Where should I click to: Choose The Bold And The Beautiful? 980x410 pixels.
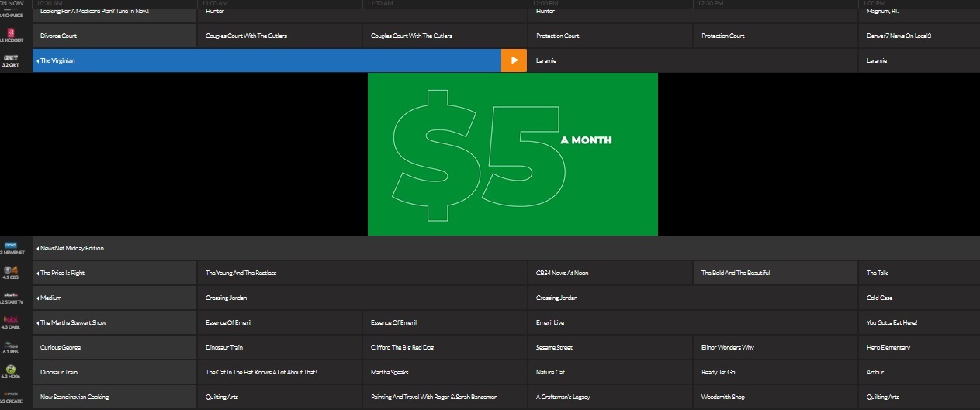coord(775,273)
